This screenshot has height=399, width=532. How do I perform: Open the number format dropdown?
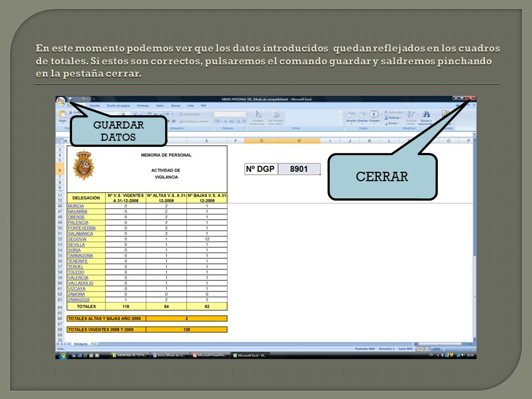coord(244,114)
